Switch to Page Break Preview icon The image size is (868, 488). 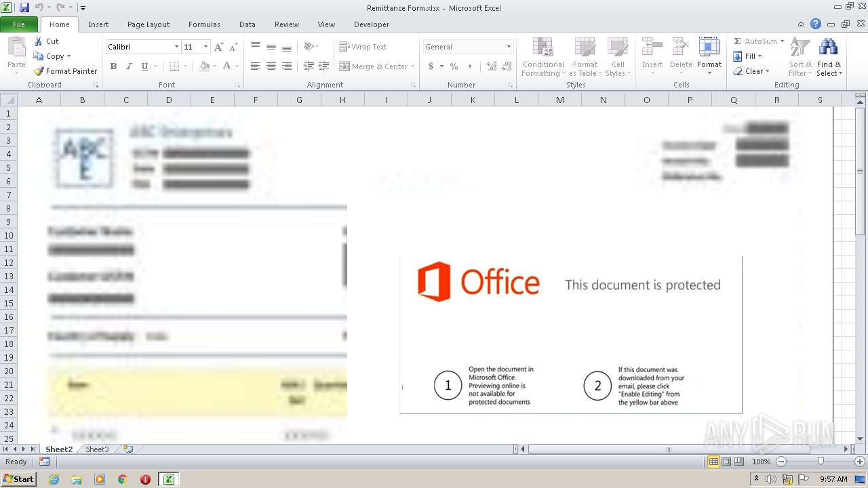[739, 462]
